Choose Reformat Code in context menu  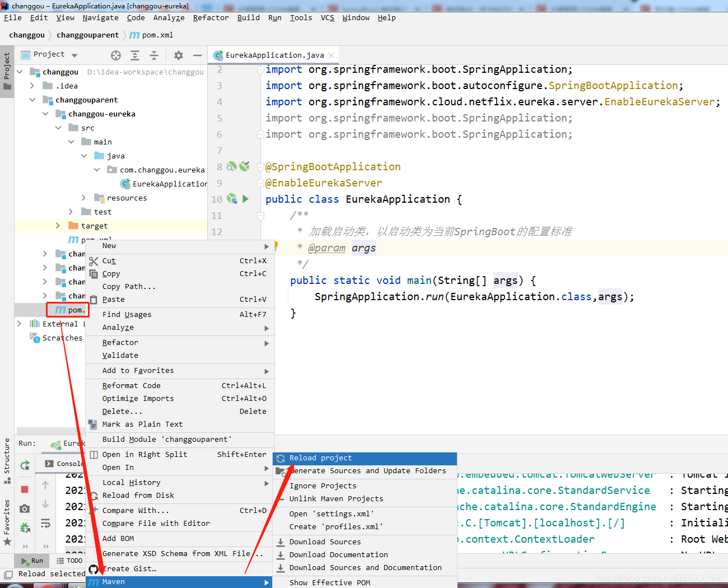(180, 386)
